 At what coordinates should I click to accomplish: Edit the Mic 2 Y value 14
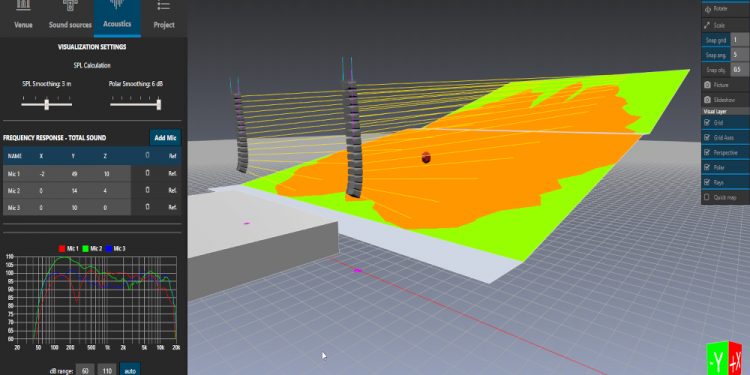75,190
